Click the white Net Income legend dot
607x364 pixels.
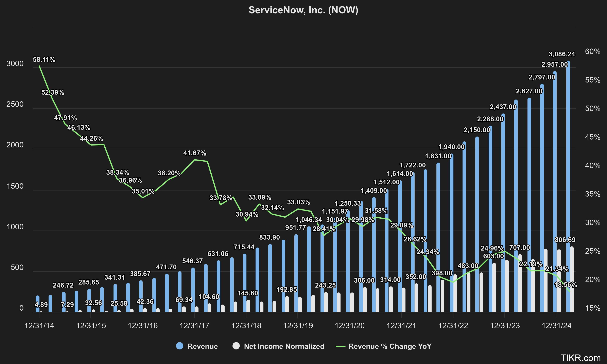(236, 346)
